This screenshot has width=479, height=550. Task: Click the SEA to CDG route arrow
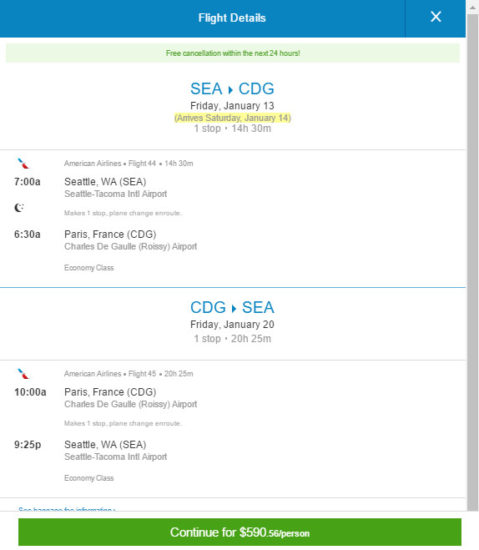tap(230, 90)
